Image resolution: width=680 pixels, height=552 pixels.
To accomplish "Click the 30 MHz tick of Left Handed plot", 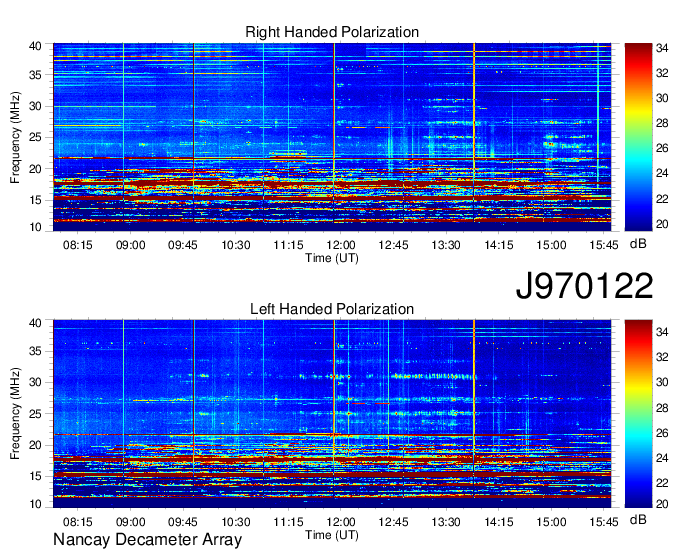I will click(x=35, y=382).
